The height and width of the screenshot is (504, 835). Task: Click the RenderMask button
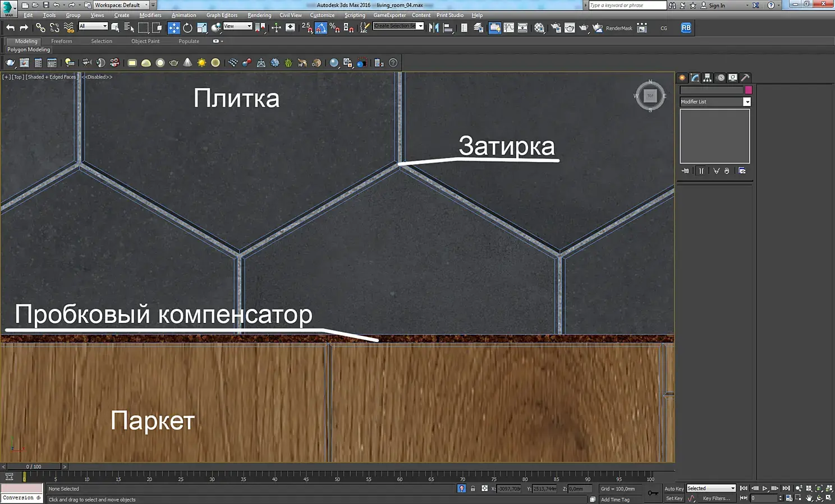coord(619,28)
